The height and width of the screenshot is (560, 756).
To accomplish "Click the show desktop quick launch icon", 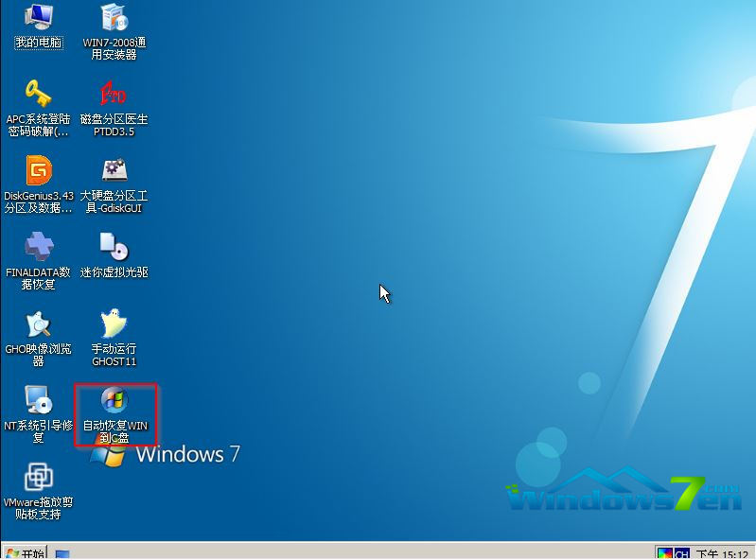I will 62,554.
